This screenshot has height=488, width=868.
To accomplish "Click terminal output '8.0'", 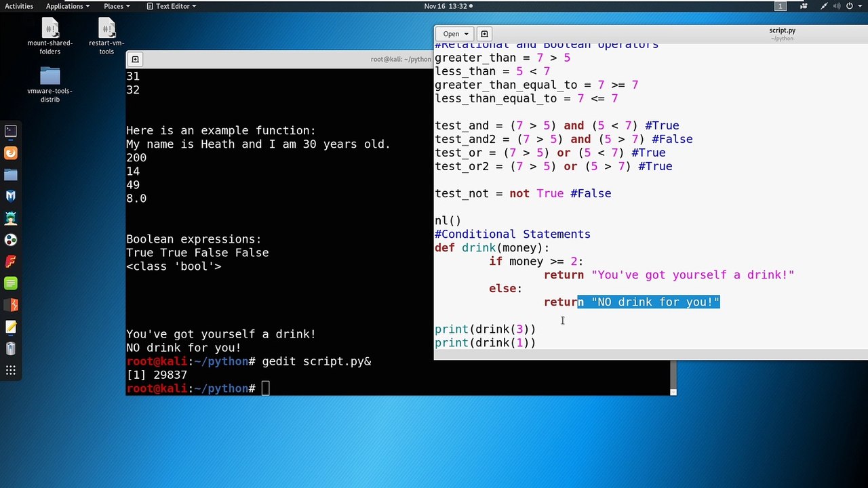I will (x=136, y=199).
